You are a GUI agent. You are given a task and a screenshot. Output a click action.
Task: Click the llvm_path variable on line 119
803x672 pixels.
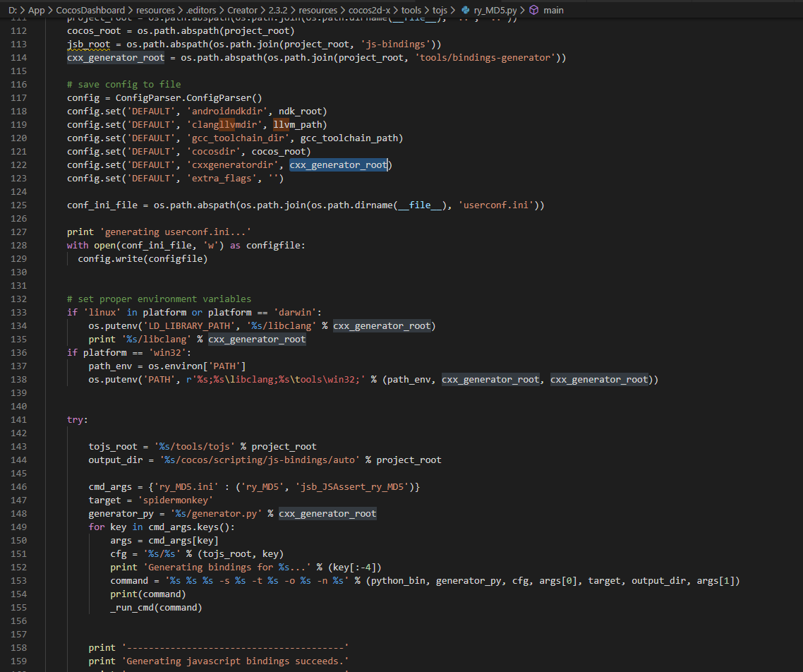tap(298, 124)
